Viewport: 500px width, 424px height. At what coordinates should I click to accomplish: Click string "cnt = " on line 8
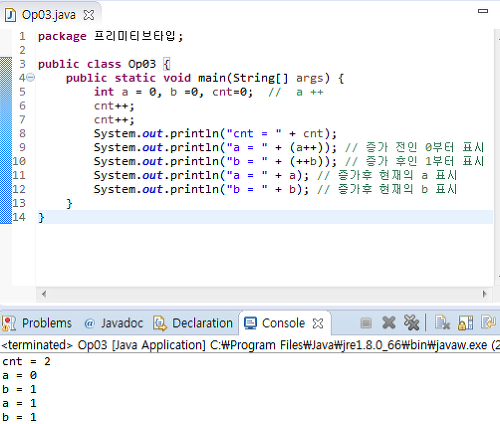point(254,133)
